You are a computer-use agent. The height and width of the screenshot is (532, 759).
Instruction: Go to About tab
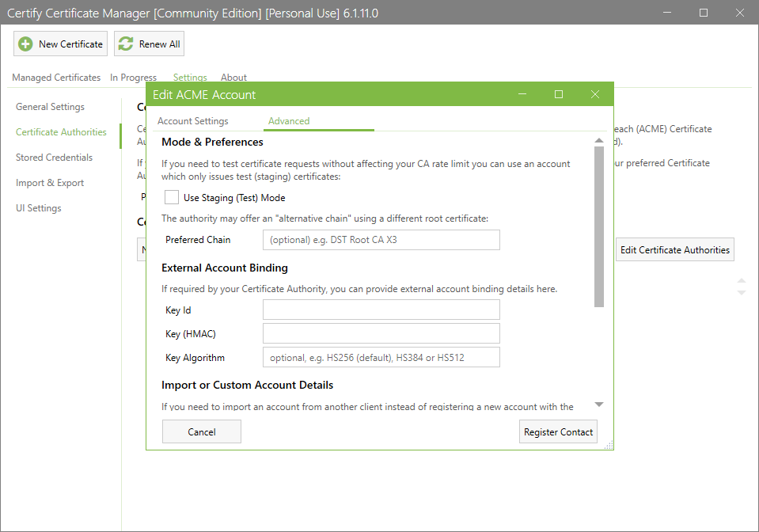click(233, 78)
